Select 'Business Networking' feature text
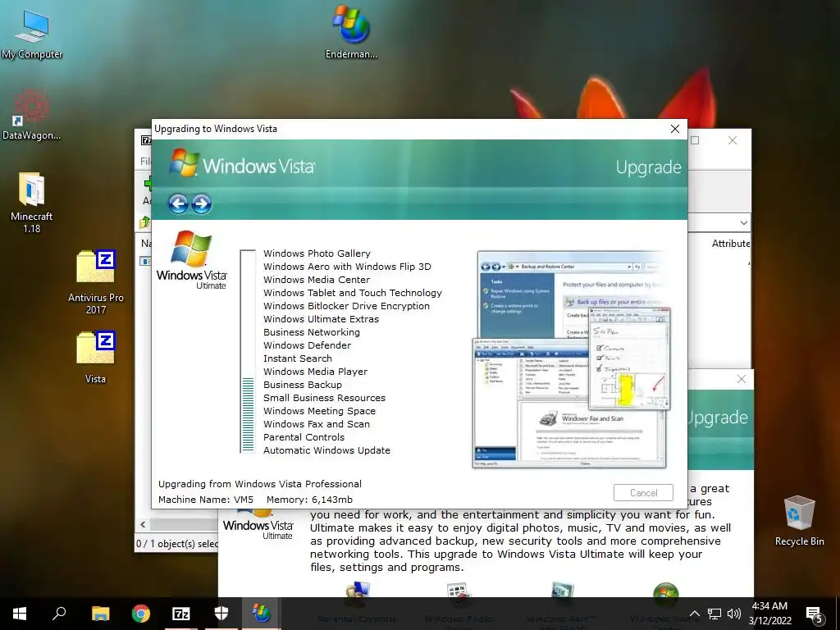 (x=311, y=332)
